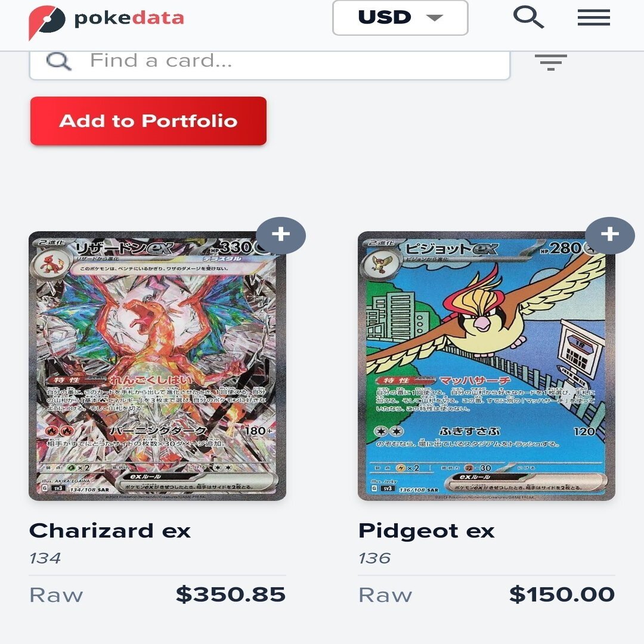This screenshot has width=644, height=644.
Task: Select the $150.00 raw price
Action: pos(562,595)
